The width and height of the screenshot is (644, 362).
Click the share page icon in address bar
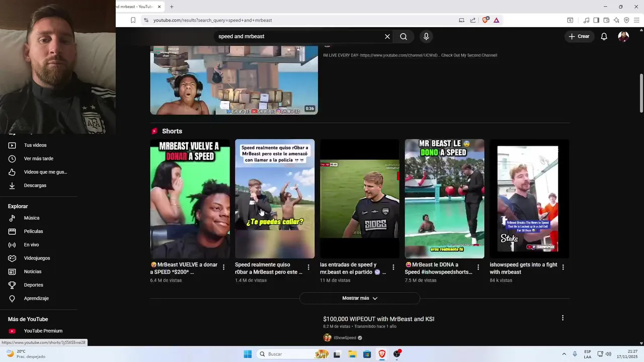(473, 20)
